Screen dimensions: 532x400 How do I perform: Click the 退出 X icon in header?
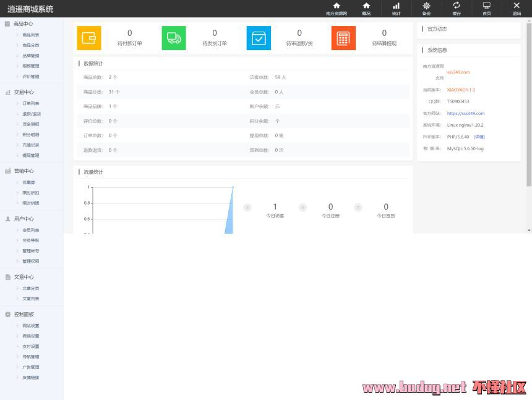(x=517, y=6)
